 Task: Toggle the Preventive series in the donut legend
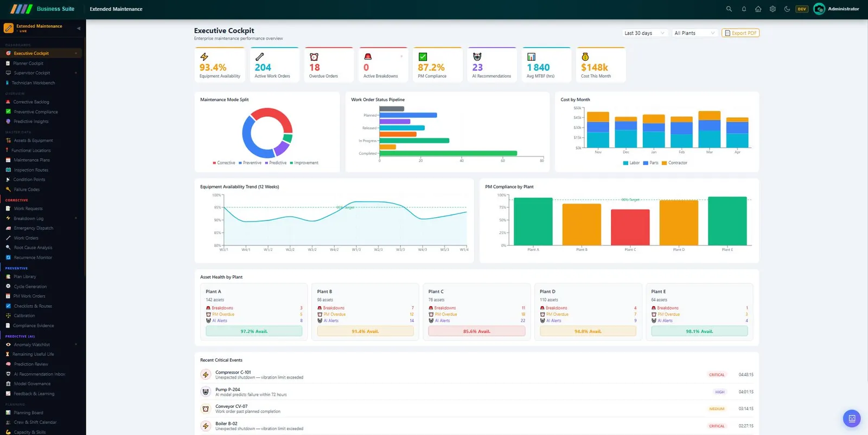[x=250, y=163]
